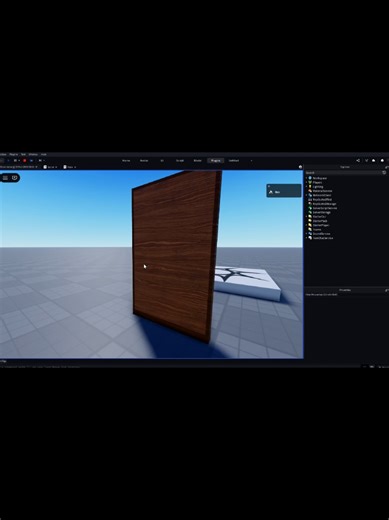
Task: Select NetworkClient in the Explorer
Action: pyautogui.click(x=322, y=195)
